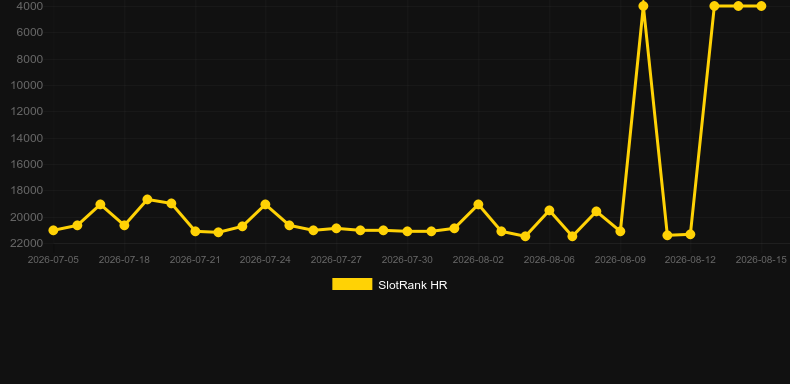Click the x-axis label 2026-08-02

tap(478, 260)
